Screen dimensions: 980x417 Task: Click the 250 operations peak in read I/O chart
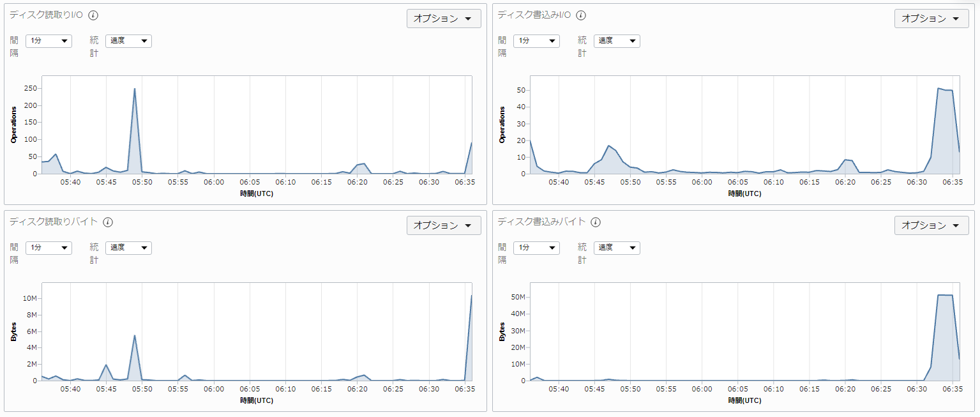click(x=135, y=89)
